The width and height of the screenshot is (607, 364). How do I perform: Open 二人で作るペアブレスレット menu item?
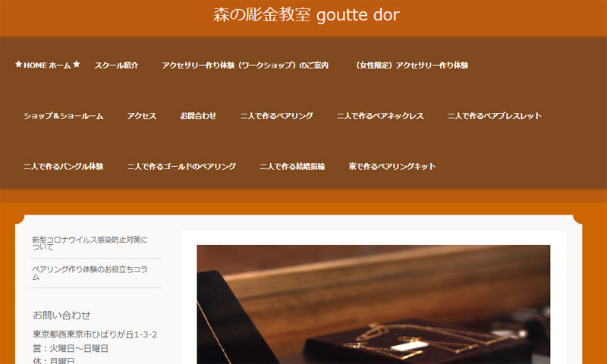pos(495,116)
